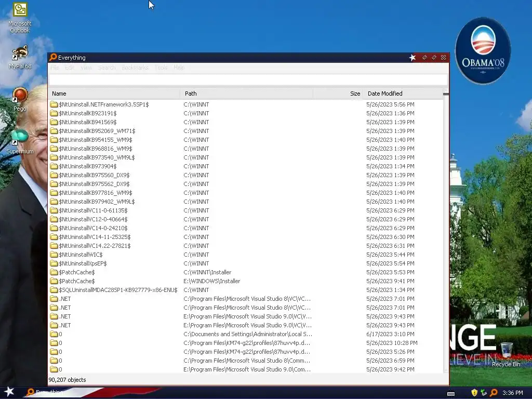
Task: Click folder icon of $SQLUninstallMDAC28SP1 row
Action: 54,290
